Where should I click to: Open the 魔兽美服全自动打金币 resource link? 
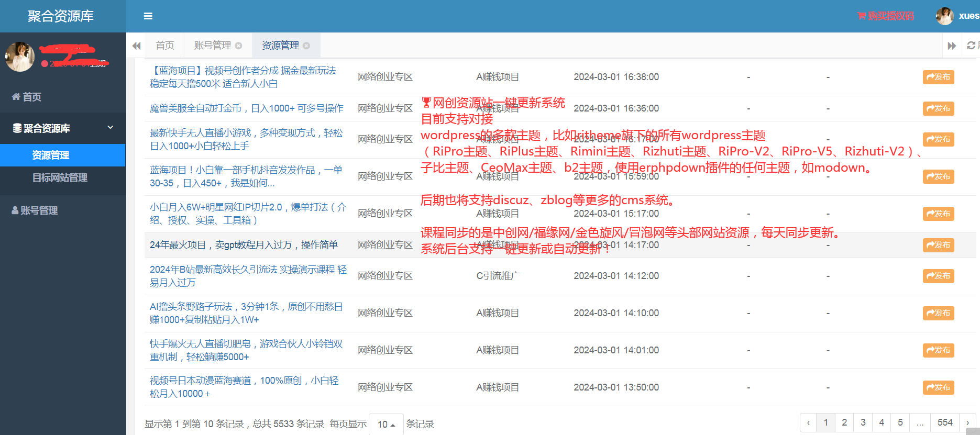coord(247,108)
